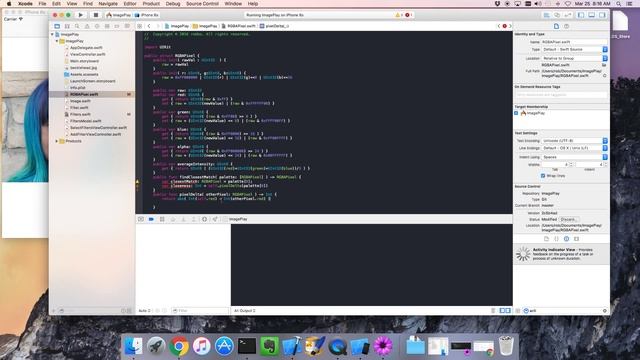Open the Find navigator magnifier icon
The image size is (640, 360).
tap(77, 26)
